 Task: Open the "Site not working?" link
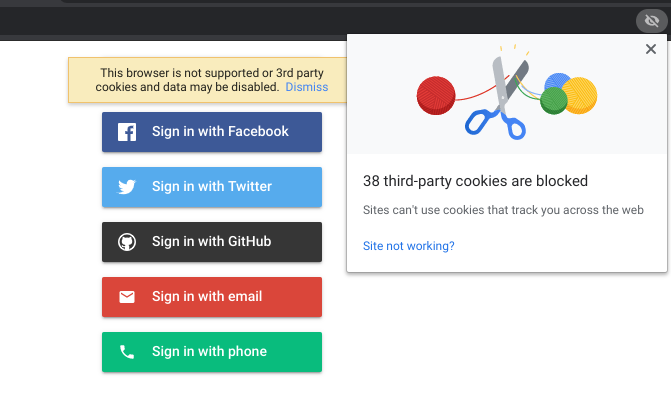408,246
